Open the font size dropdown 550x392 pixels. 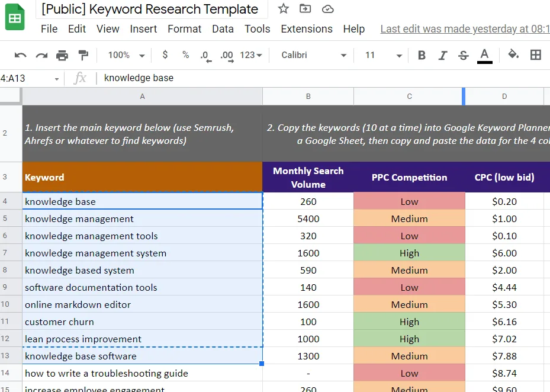pyautogui.click(x=383, y=55)
